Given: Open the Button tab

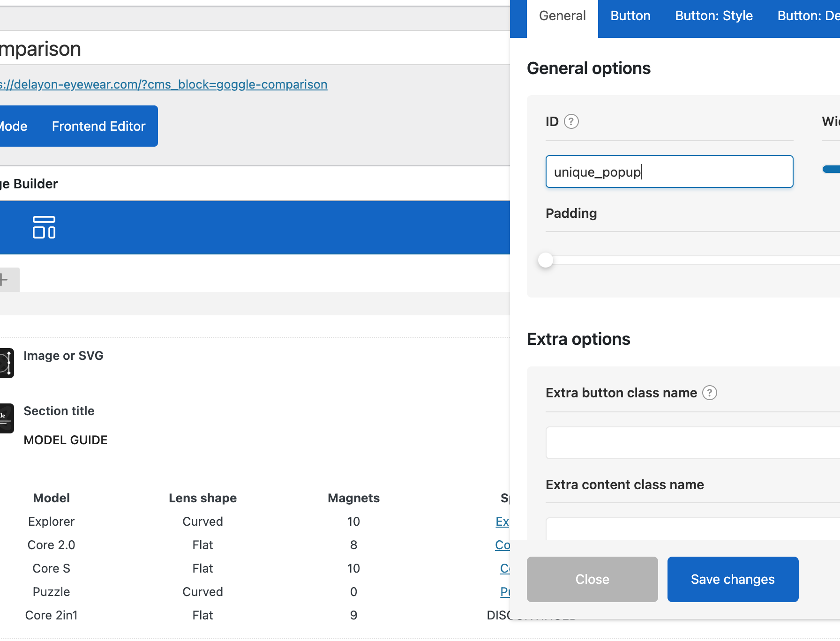Looking at the screenshot, I should pyautogui.click(x=630, y=16).
